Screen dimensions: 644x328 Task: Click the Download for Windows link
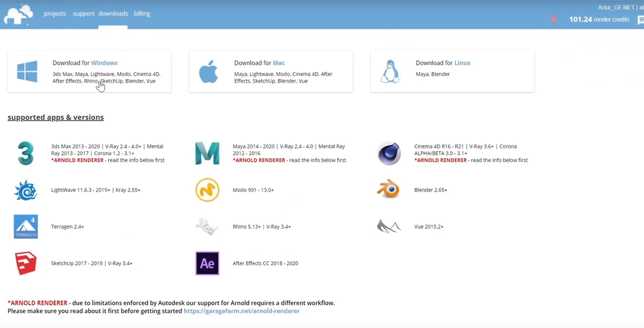[85, 63]
